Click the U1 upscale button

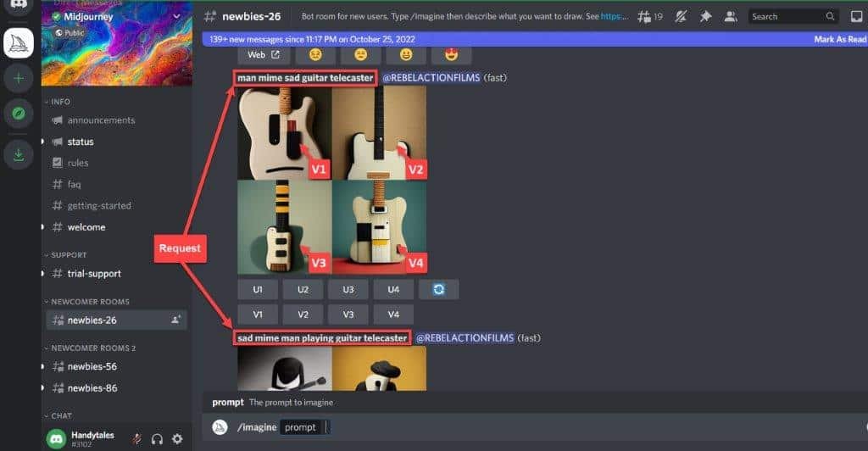point(258,289)
